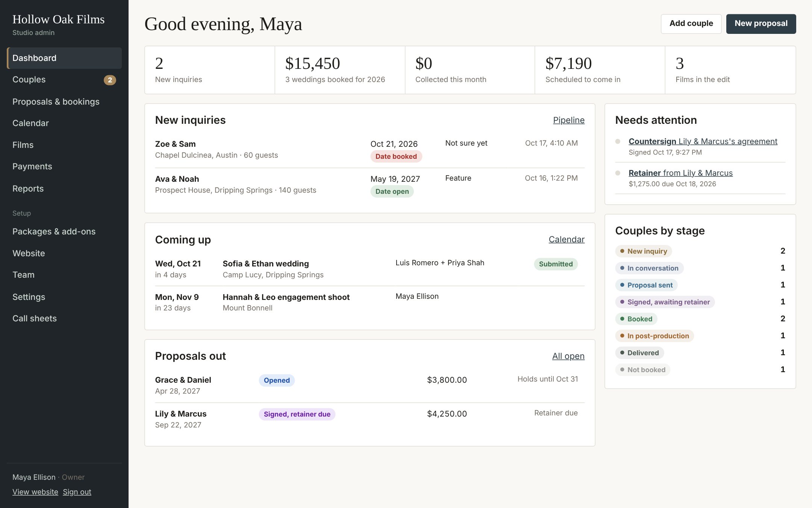Screen dimensions: 812x508
Task: Click the Sign out link
Action: coord(77,492)
